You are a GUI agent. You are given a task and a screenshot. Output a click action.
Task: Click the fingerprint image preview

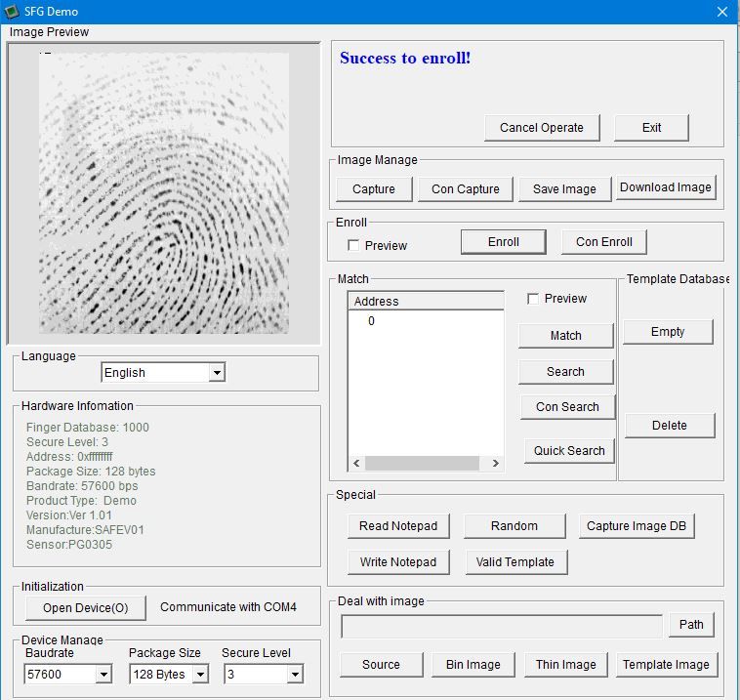tap(164, 193)
